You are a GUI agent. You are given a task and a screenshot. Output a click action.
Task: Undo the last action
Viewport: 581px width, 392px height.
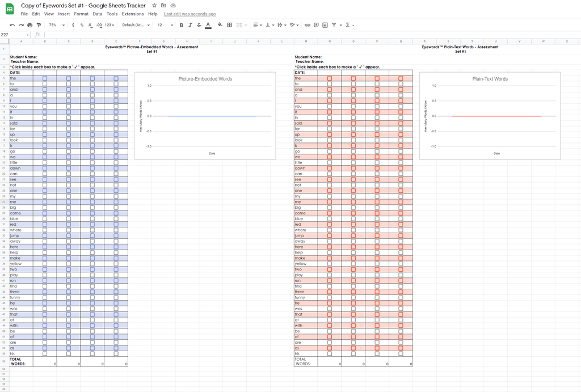[12, 25]
